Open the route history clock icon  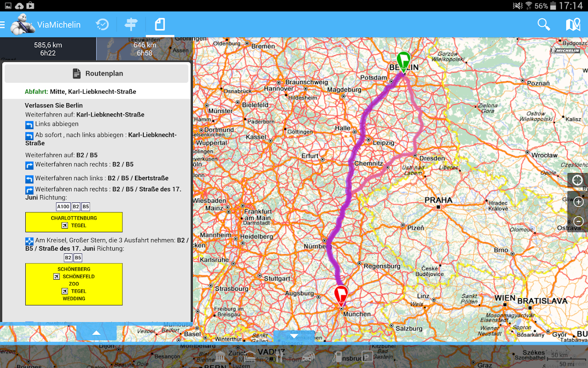[x=102, y=25]
